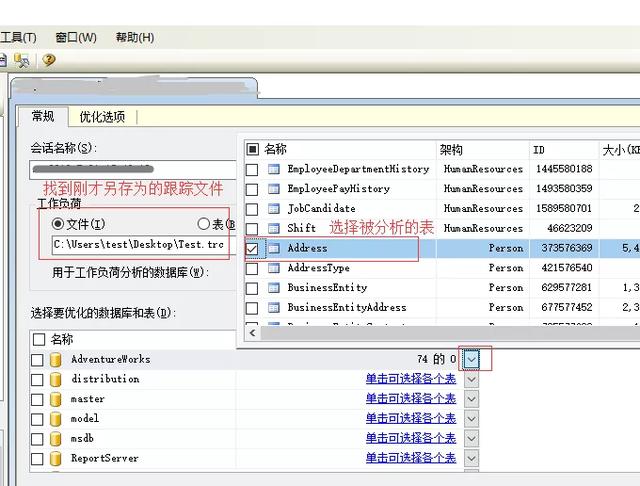The height and width of the screenshot is (486, 640).
Task: Click 单击可选择各个表 link for model
Action: [x=411, y=419]
